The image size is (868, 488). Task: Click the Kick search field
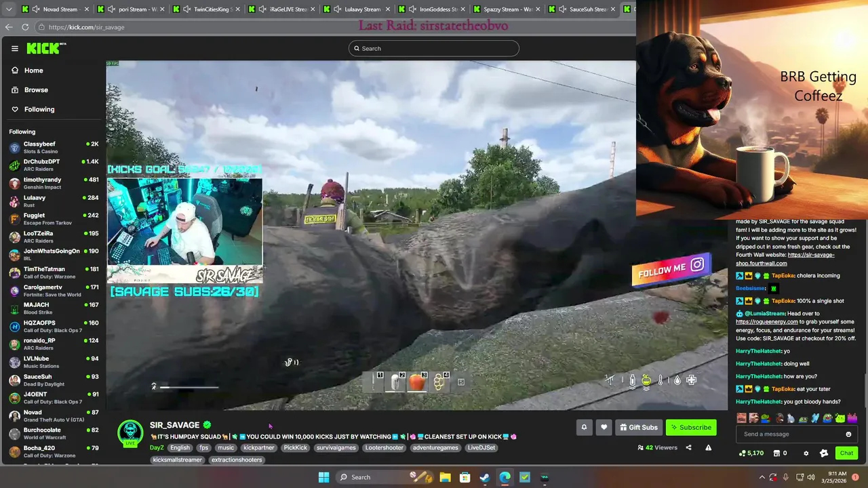click(x=434, y=48)
